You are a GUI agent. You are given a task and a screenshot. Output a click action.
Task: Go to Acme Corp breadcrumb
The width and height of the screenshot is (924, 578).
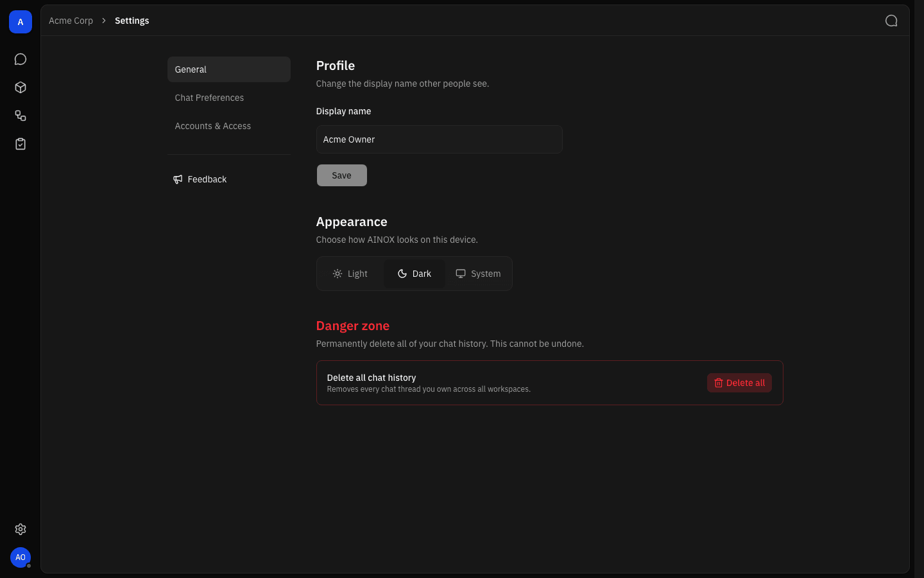71,21
